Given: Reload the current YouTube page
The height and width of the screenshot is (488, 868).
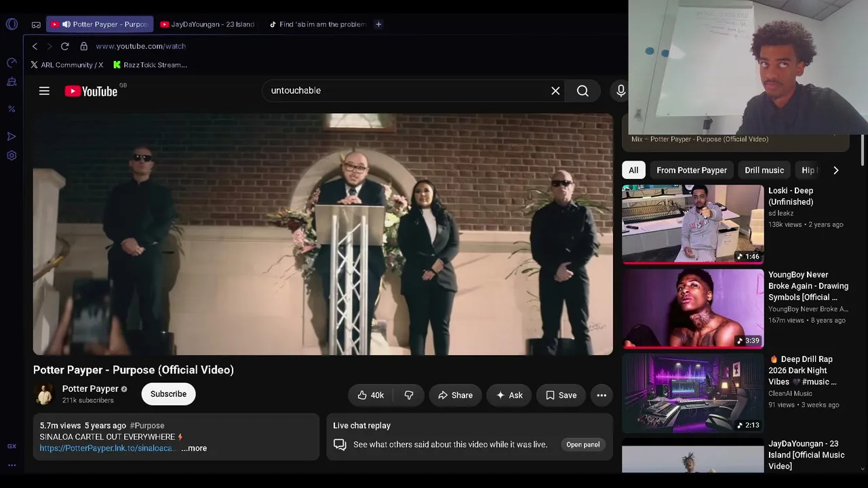Looking at the screenshot, I should point(64,46).
